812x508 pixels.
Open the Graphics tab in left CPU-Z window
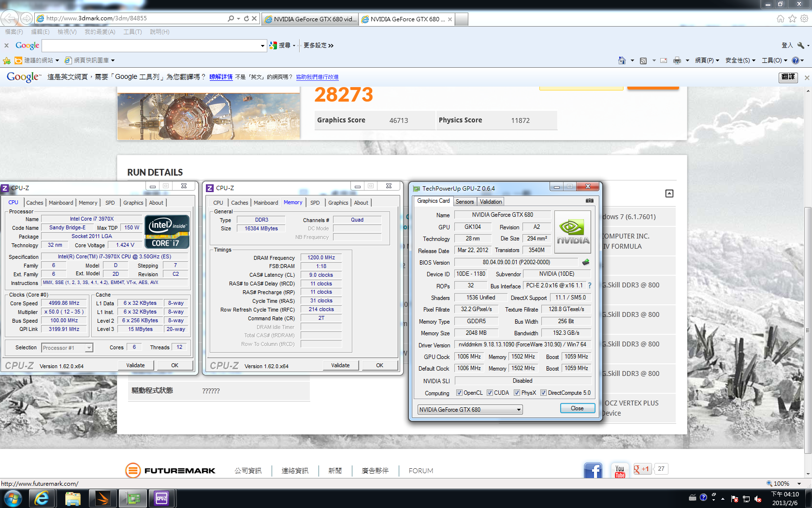tap(133, 203)
